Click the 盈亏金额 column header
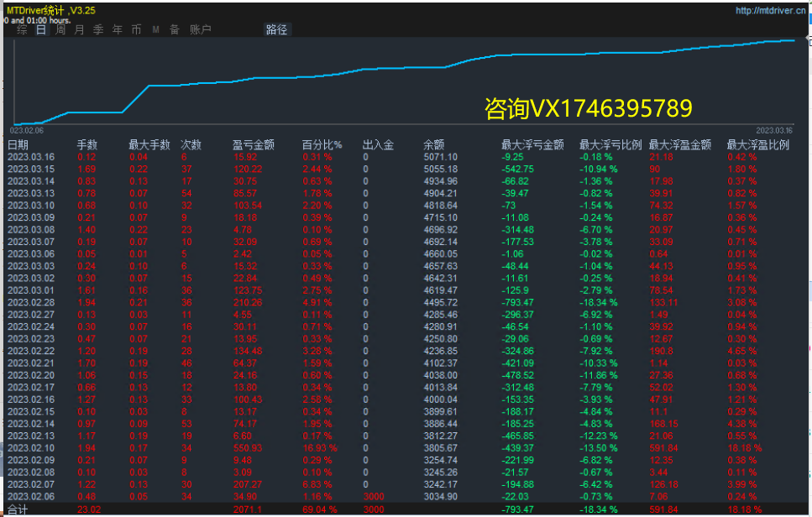The width and height of the screenshot is (812, 517). click(x=254, y=144)
